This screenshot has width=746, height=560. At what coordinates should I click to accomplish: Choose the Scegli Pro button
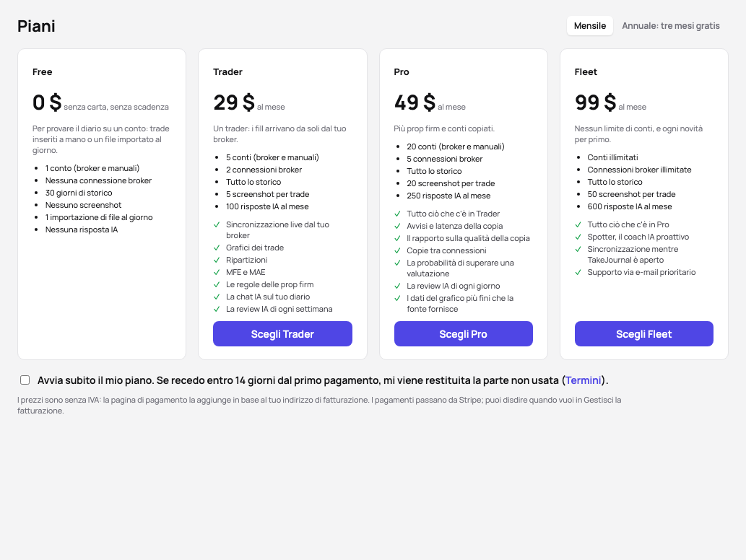coord(463,333)
